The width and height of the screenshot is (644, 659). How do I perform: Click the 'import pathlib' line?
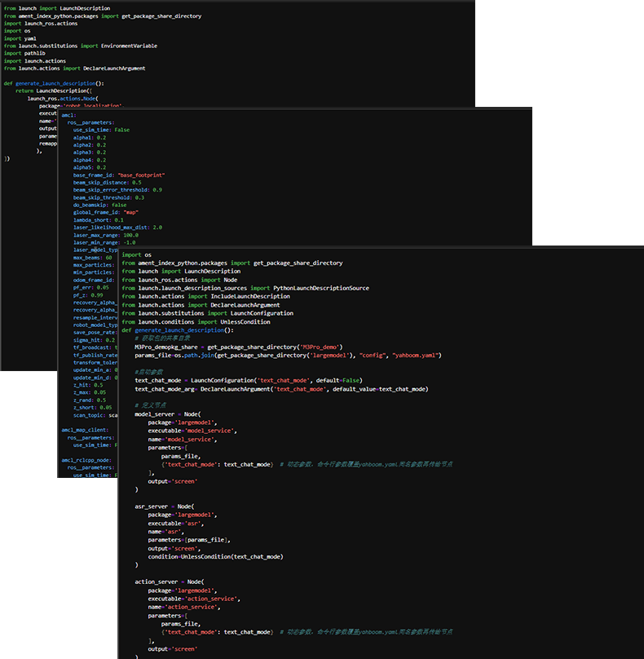coord(24,53)
